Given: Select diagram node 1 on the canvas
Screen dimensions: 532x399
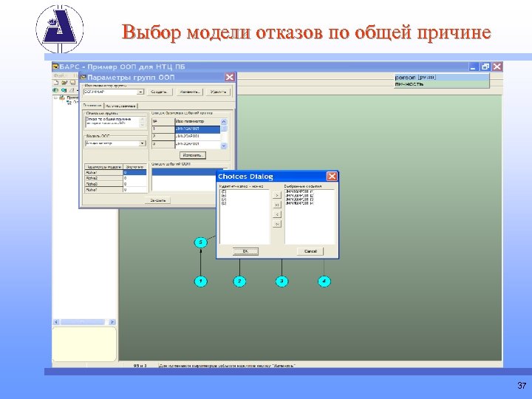Looking at the screenshot, I should point(200,282).
